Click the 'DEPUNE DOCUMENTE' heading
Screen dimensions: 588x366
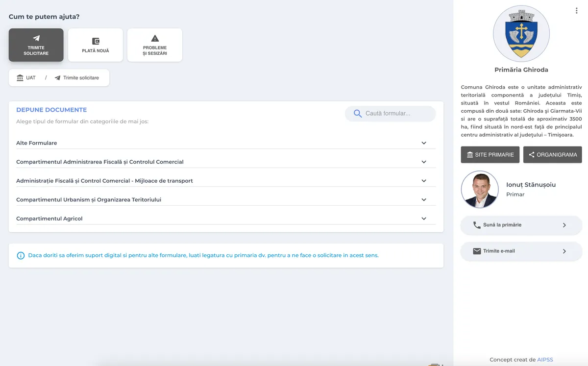(51, 110)
